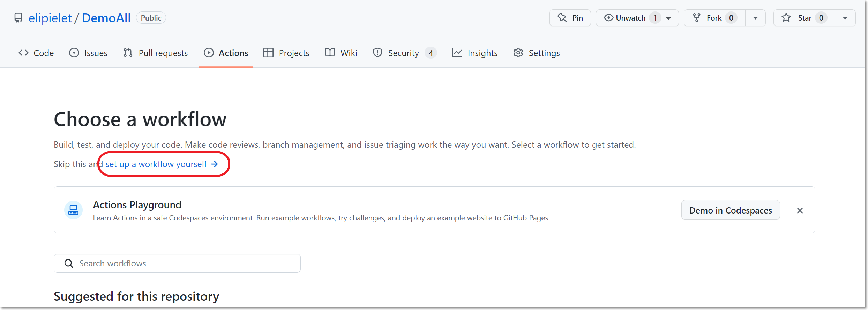This screenshot has width=868, height=310.
Task: Star the repository with the Star button
Action: [804, 18]
